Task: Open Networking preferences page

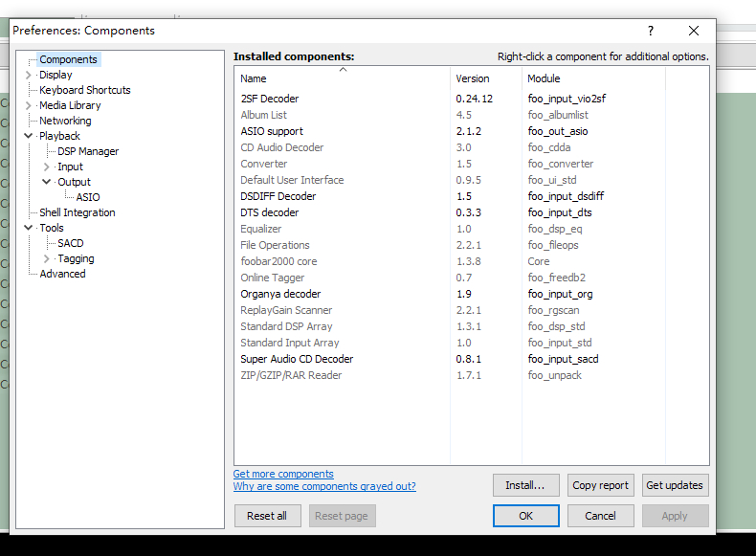Action: pyautogui.click(x=65, y=121)
